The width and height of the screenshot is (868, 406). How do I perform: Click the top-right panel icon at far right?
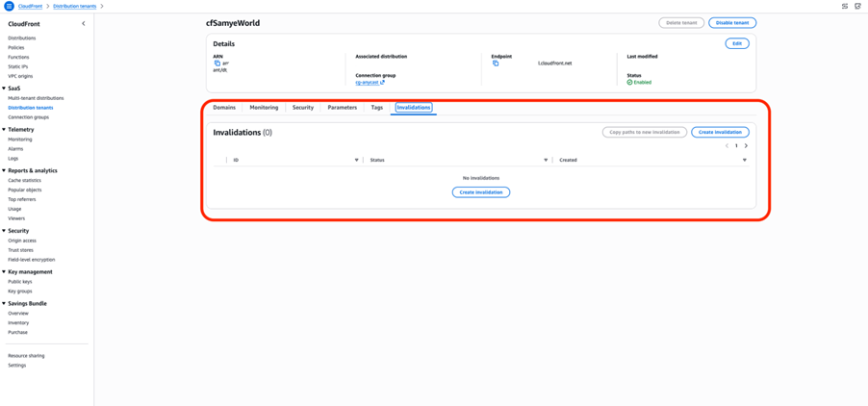(857, 6)
